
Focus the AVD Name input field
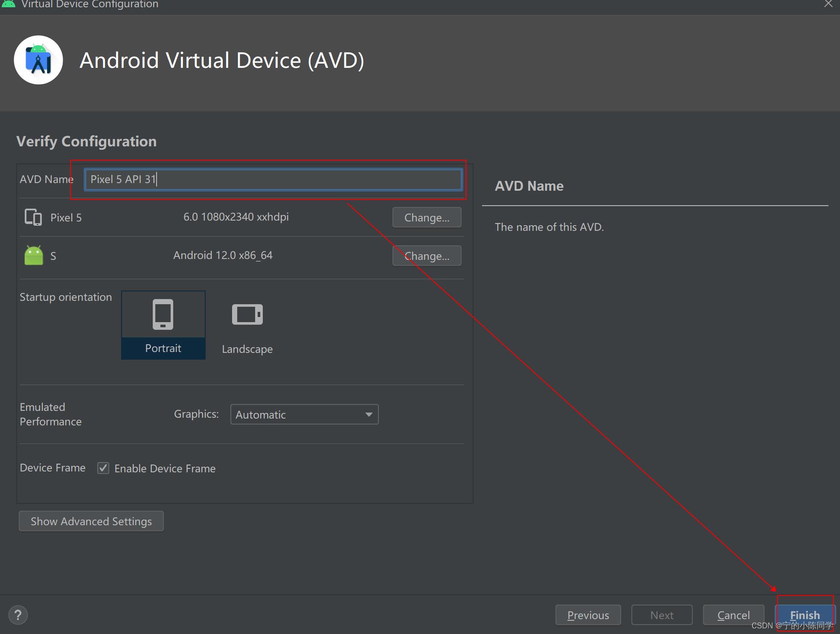tap(273, 179)
